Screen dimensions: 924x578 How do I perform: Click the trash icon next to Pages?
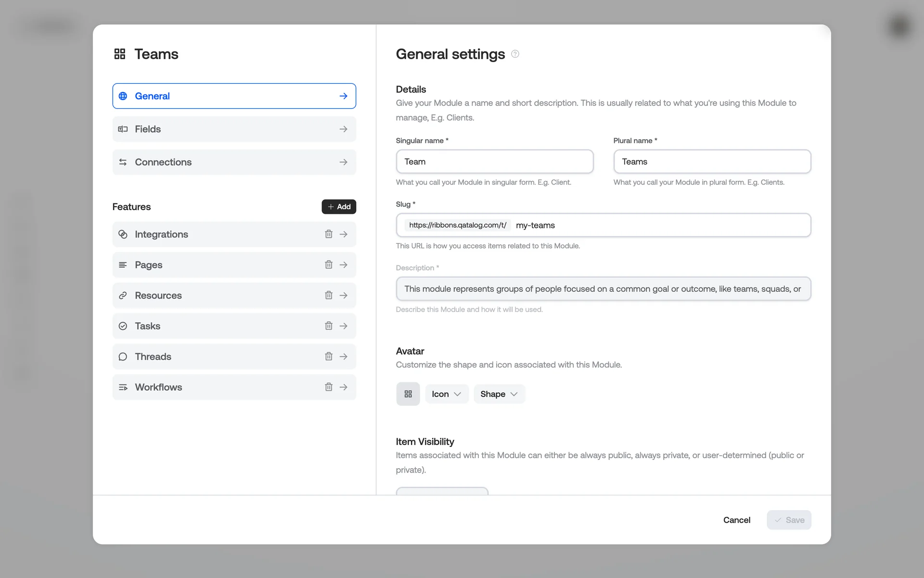pos(328,265)
